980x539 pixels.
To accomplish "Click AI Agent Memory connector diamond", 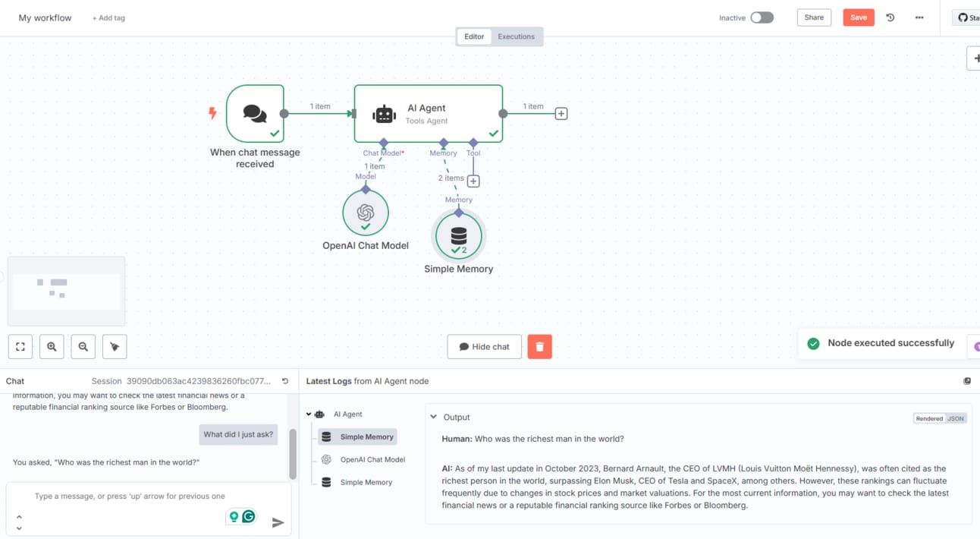I will tap(444, 143).
